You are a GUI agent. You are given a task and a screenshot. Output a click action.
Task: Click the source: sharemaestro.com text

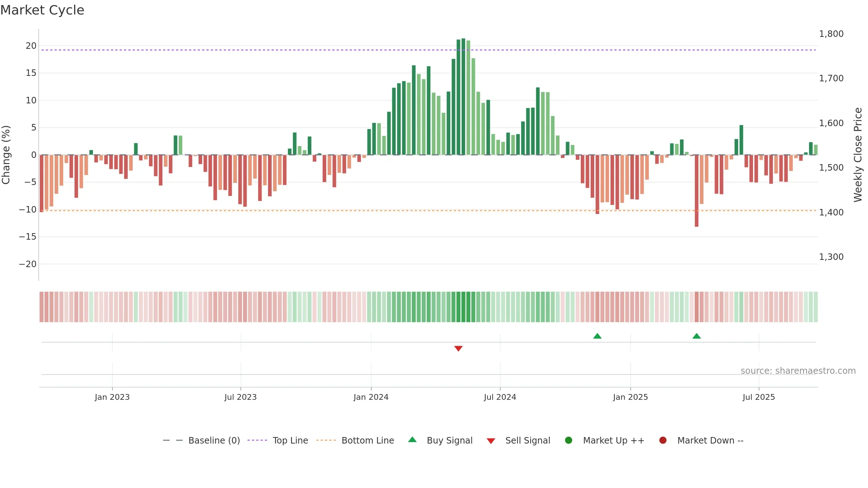click(798, 371)
